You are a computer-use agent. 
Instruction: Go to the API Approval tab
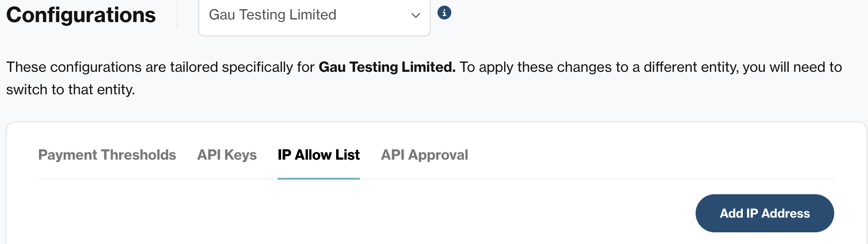[x=424, y=155]
